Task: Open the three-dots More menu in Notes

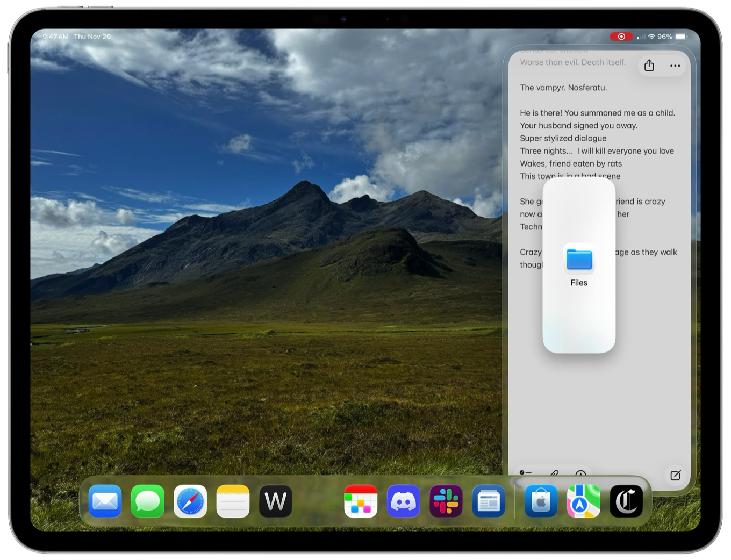Action: coord(675,66)
